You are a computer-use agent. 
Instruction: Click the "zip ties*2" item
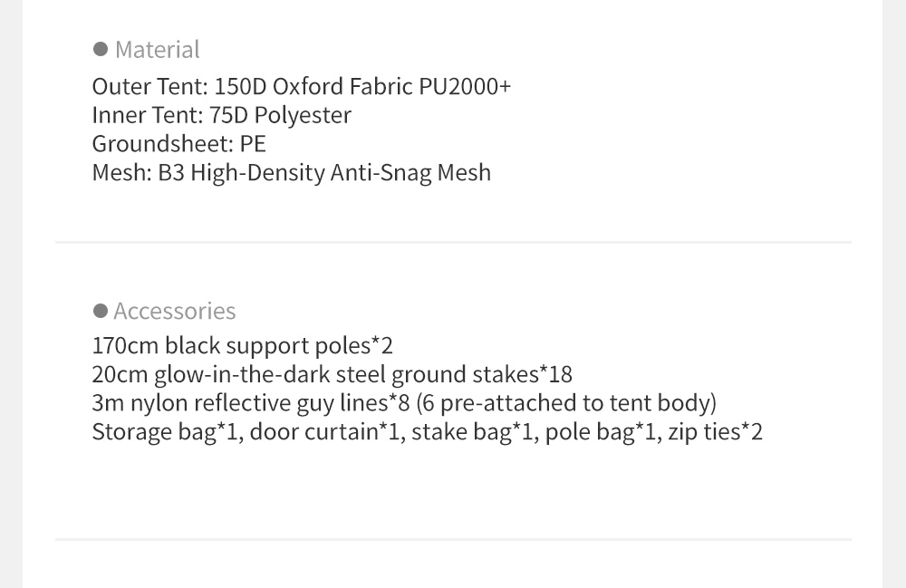(716, 431)
